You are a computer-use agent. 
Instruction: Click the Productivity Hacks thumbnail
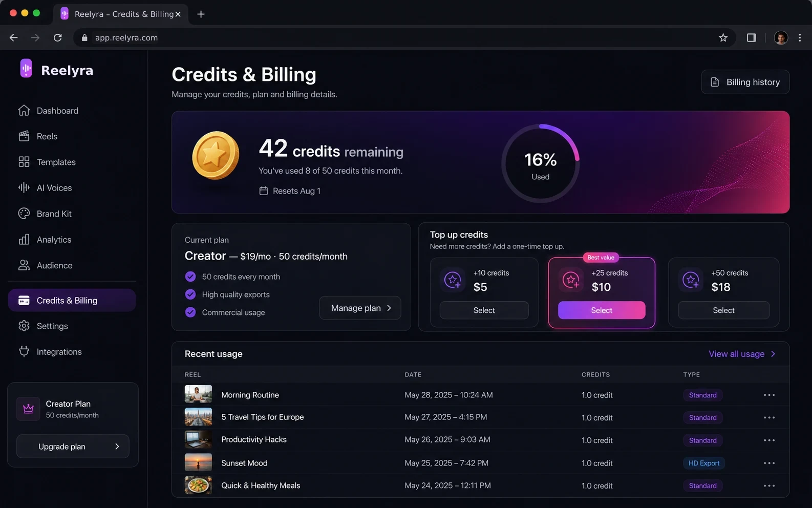(x=198, y=439)
